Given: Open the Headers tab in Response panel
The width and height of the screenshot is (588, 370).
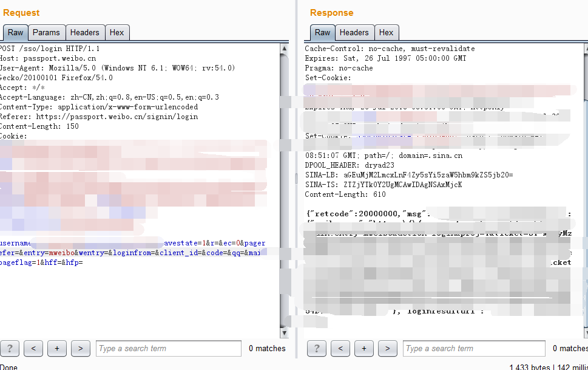Looking at the screenshot, I should tap(354, 33).
